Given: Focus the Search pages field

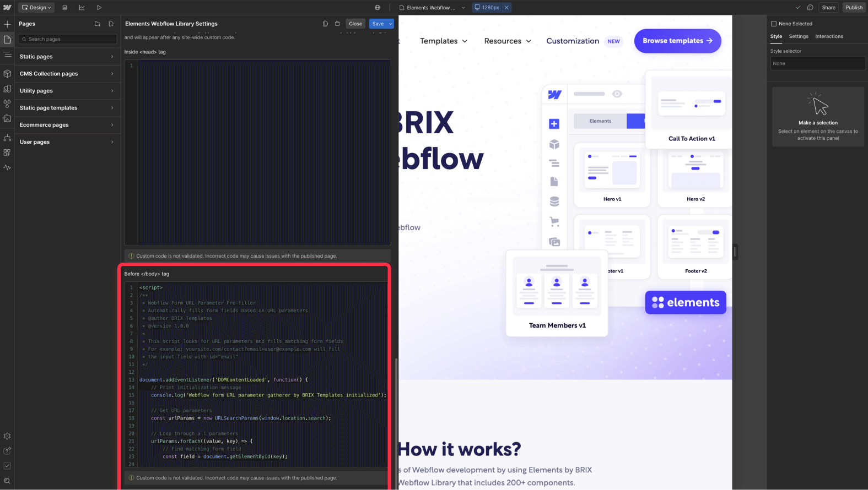Looking at the screenshot, I should 68,39.
